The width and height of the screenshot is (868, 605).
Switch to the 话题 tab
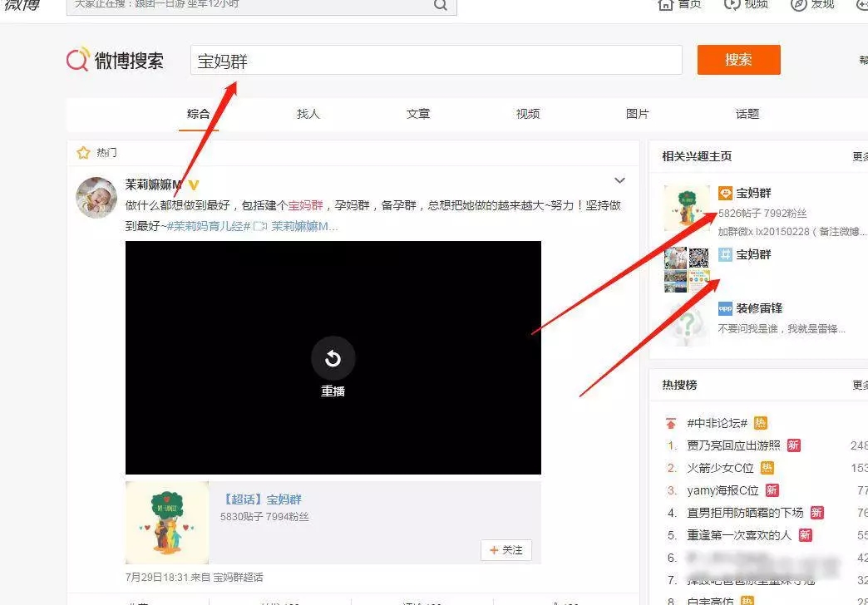(747, 114)
